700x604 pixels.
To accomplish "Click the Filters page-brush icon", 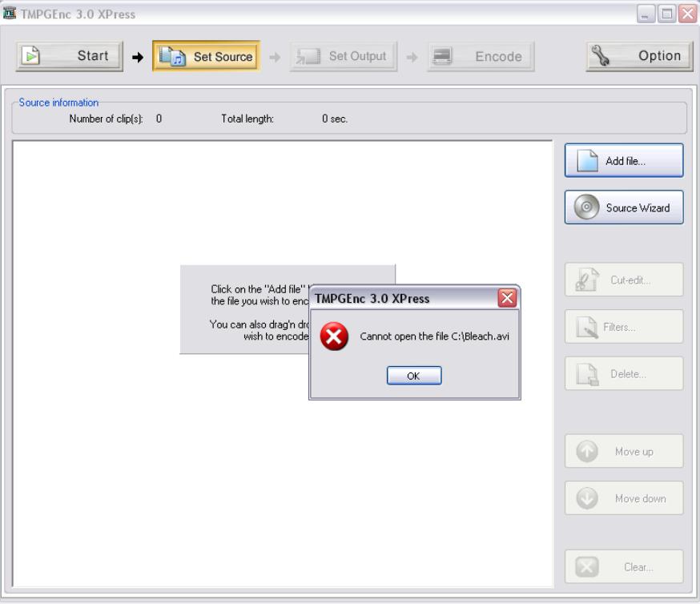I will click(586, 327).
